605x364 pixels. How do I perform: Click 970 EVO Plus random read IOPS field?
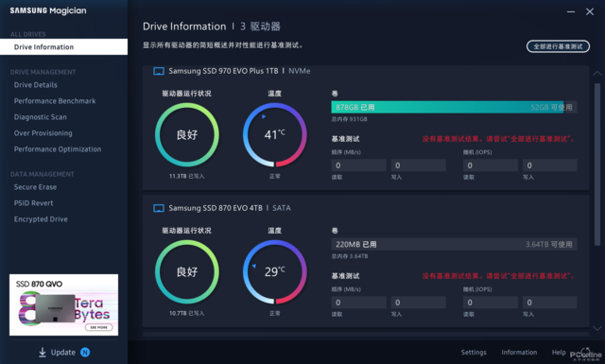point(491,165)
